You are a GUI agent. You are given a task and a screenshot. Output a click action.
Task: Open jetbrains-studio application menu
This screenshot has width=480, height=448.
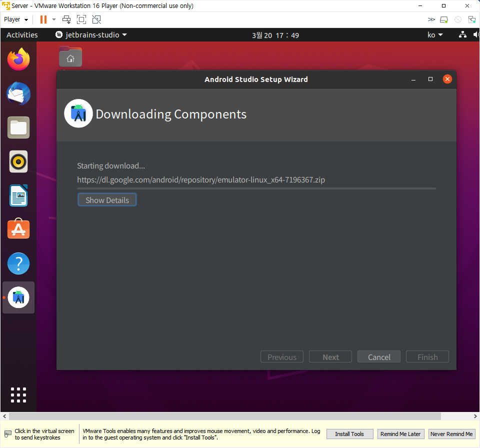91,34
